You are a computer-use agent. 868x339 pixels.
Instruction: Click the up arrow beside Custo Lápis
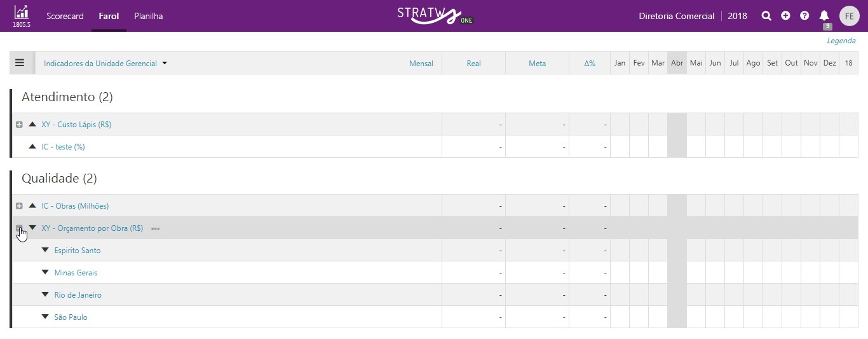32,124
